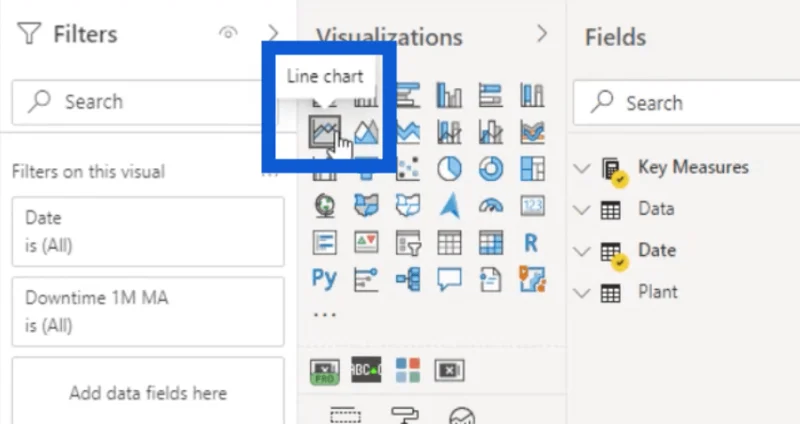Expand the Date table fields
The image size is (800, 424).
point(582,252)
